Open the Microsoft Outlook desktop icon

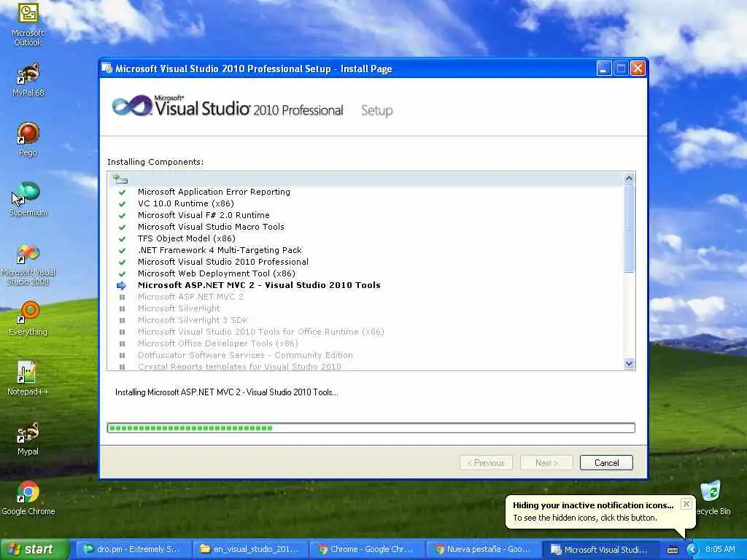click(x=28, y=24)
